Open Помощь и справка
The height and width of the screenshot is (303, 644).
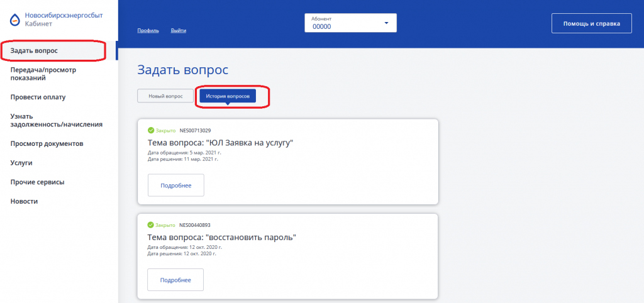pos(591,23)
